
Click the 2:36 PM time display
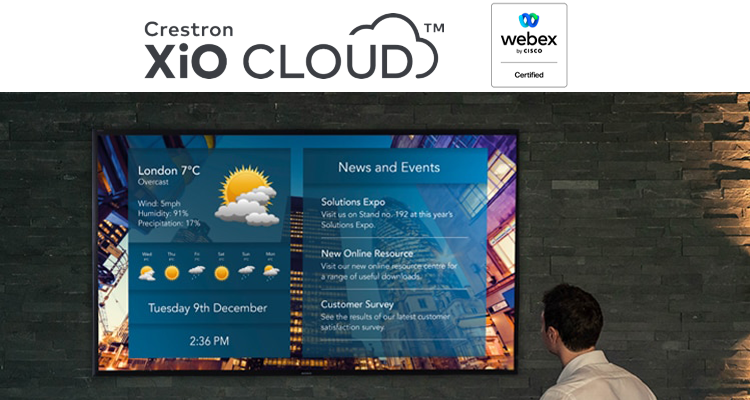point(208,341)
